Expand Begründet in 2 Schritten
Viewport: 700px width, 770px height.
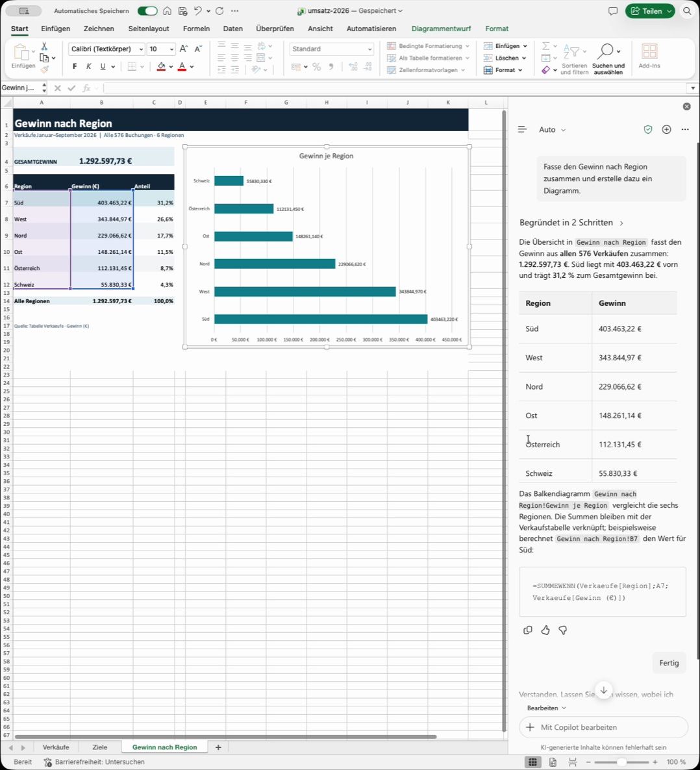pos(571,223)
